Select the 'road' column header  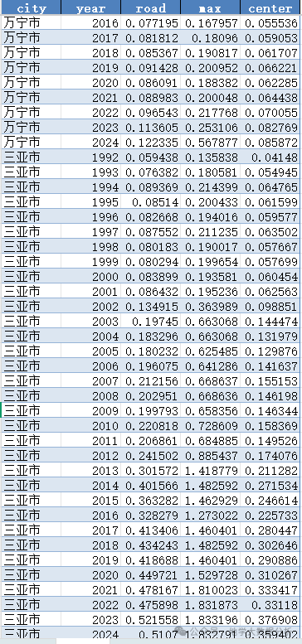click(x=150, y=7)
